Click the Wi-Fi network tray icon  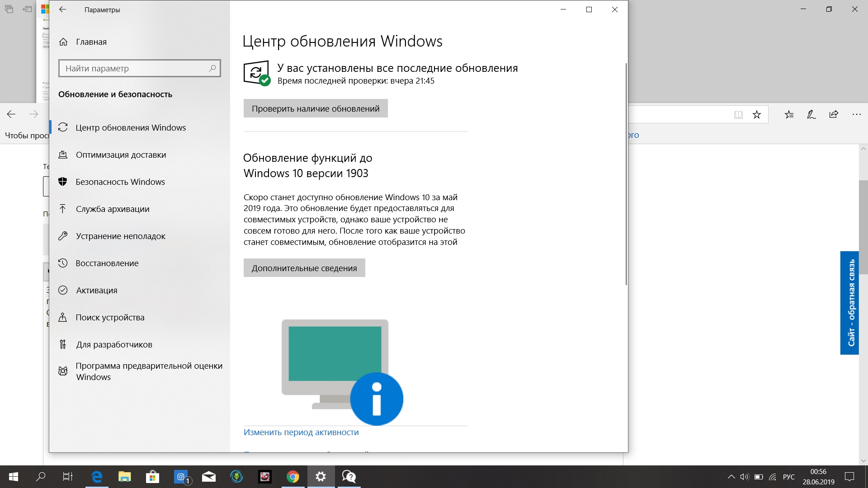pyautogui.click(x=773, y=477)
